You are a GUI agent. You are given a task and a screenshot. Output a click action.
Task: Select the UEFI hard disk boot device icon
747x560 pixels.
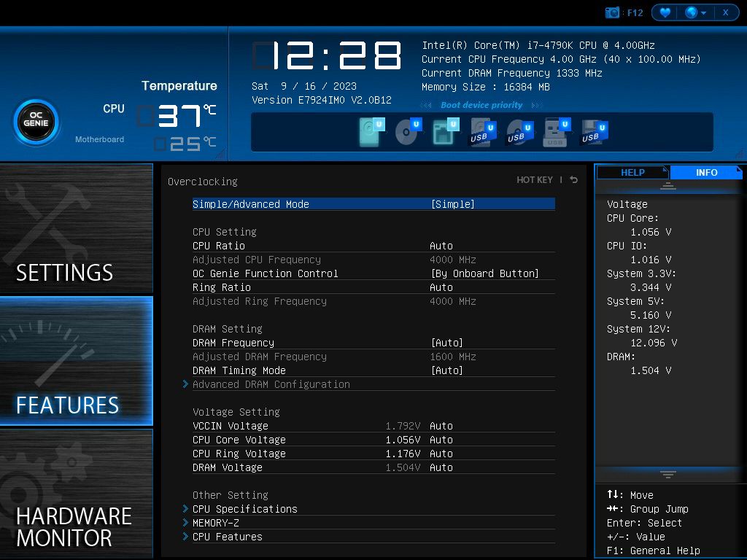372,132
